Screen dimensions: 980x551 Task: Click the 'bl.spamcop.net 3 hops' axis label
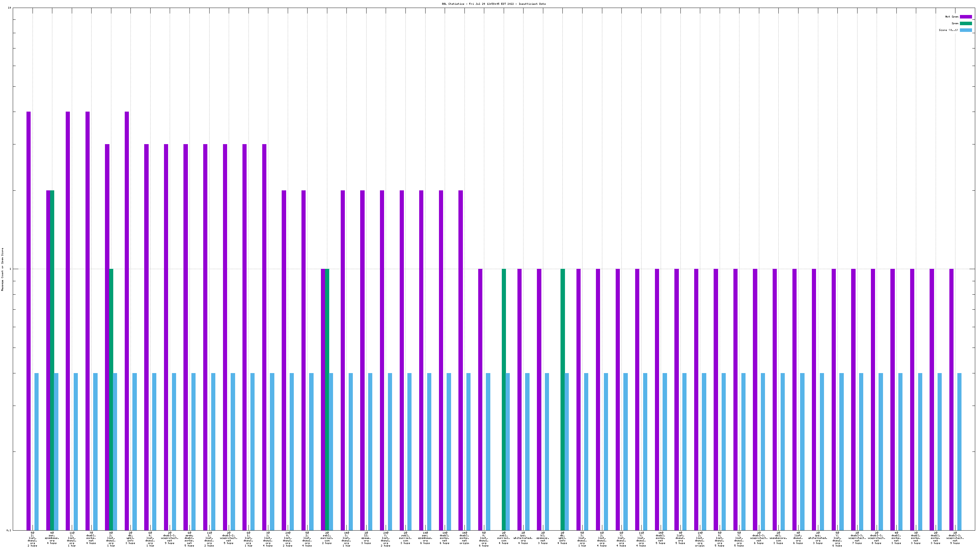pyautogui.click(x=543, y=538)
